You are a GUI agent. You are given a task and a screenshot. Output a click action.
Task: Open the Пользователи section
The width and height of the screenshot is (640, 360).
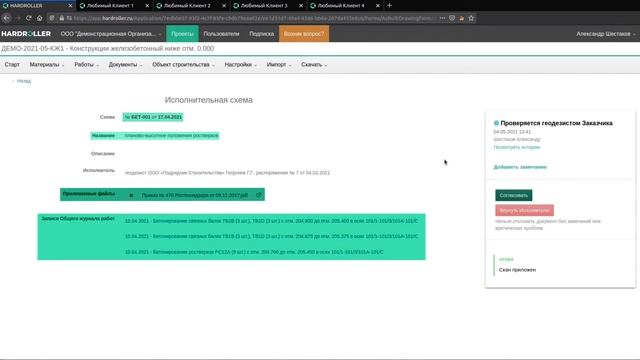coord(221,34)
